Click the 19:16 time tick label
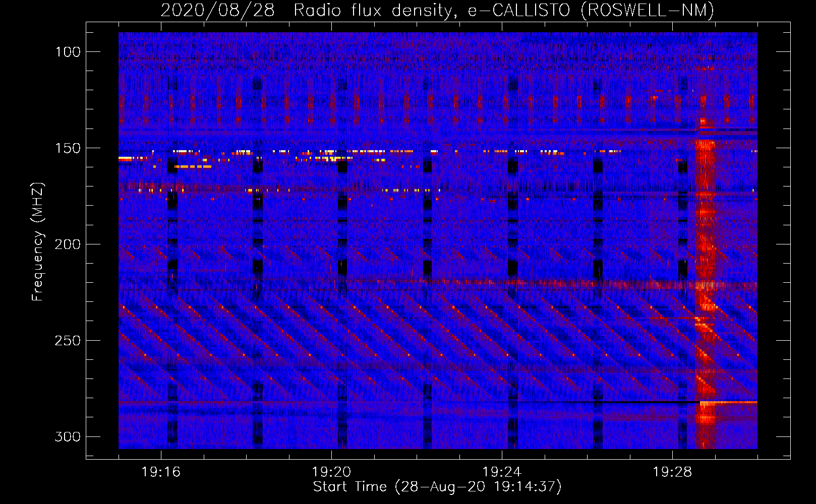Screen dimensions: 816x504 point(161,472)
